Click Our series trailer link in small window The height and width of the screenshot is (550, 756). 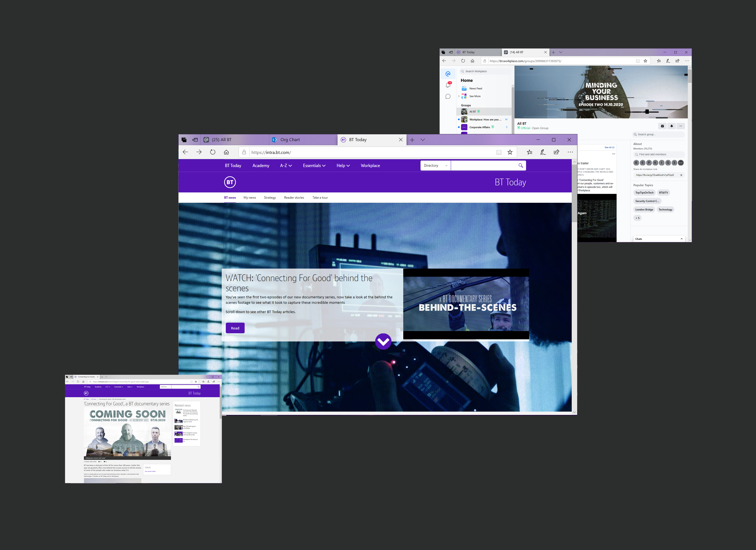click(150, 471)
